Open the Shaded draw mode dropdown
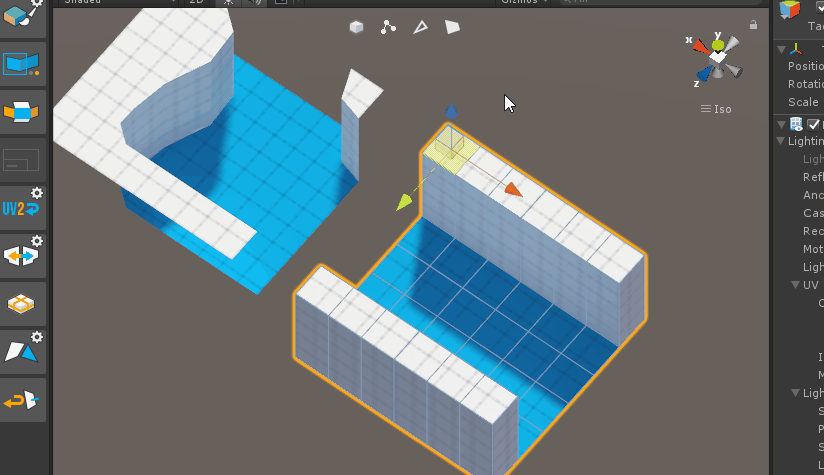This screenshot has height=475, width=824. 119,2
